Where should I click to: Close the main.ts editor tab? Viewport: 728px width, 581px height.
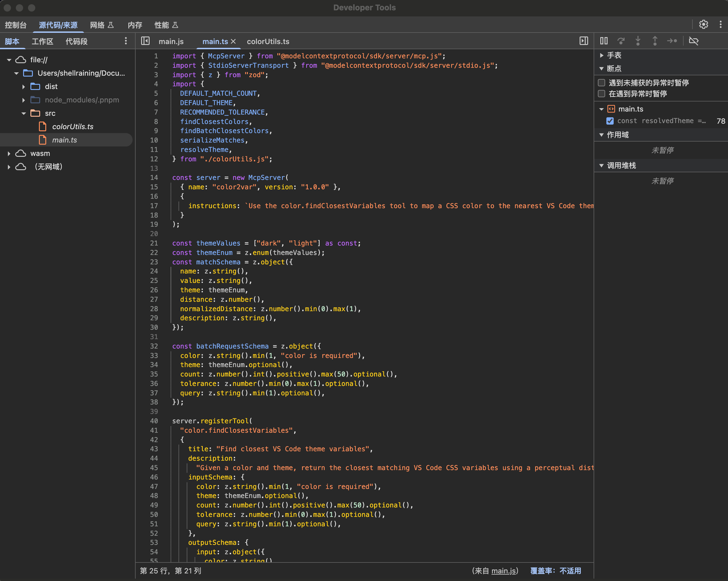point(233,41)
